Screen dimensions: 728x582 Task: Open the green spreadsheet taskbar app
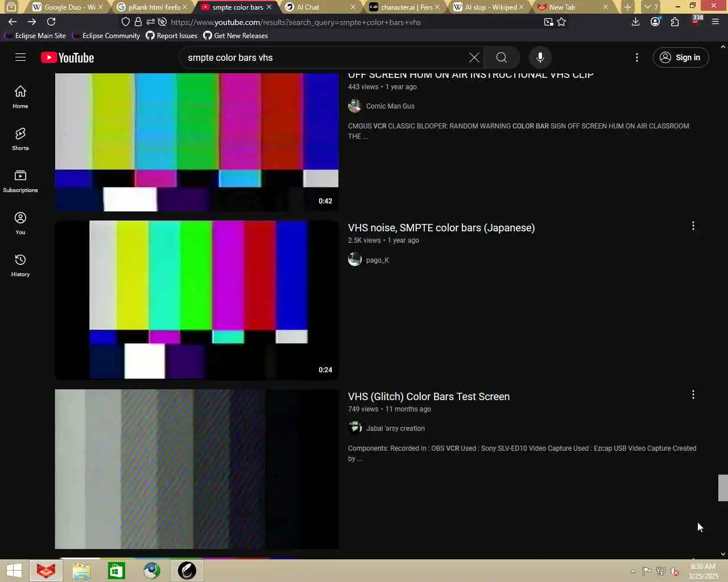117,571
